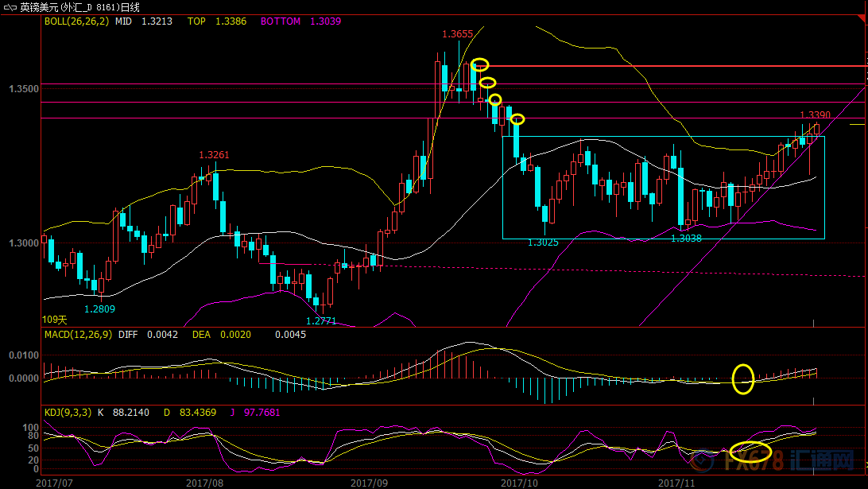Open the BOLL(26,26,2) indicator settings label
868x489 pixels.
pos(76,21)
